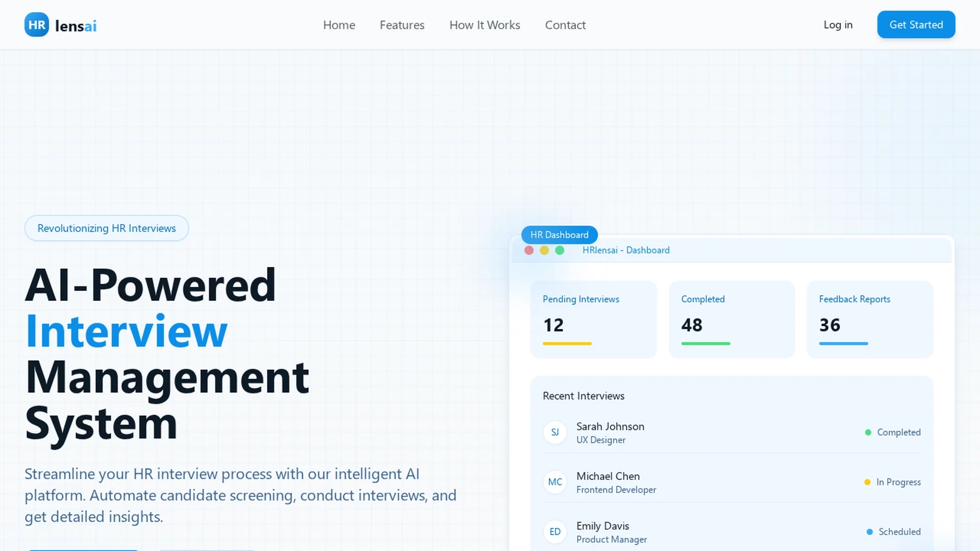Viewport: 980px width, 551px height.
Task: Select Emily Davis's name
Action: click(602, 526)
